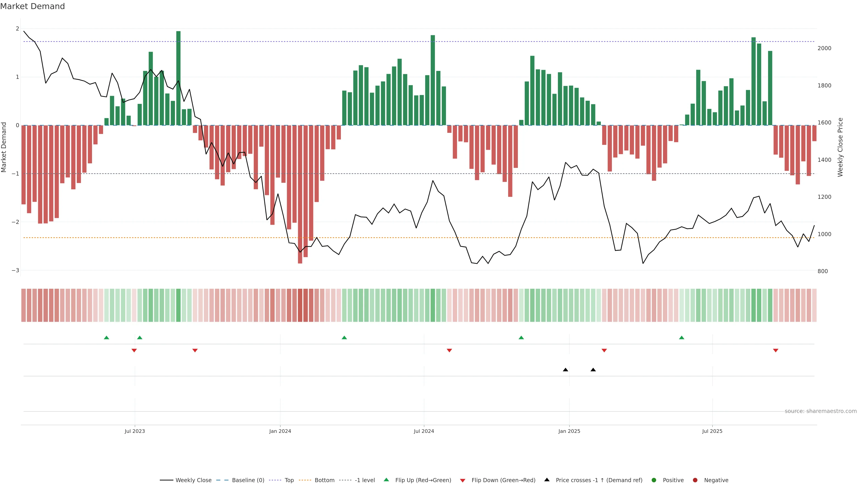
Task: Click the leftmost green flip-up triangle marker
Action: 106,338
